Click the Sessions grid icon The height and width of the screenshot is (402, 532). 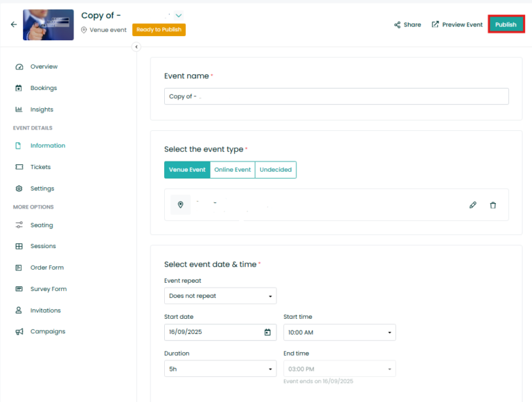click(x=19, y=246)
